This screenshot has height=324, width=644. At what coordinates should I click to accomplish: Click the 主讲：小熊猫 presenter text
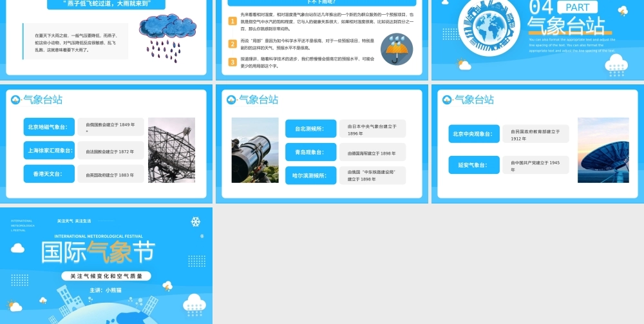point(106,290)
